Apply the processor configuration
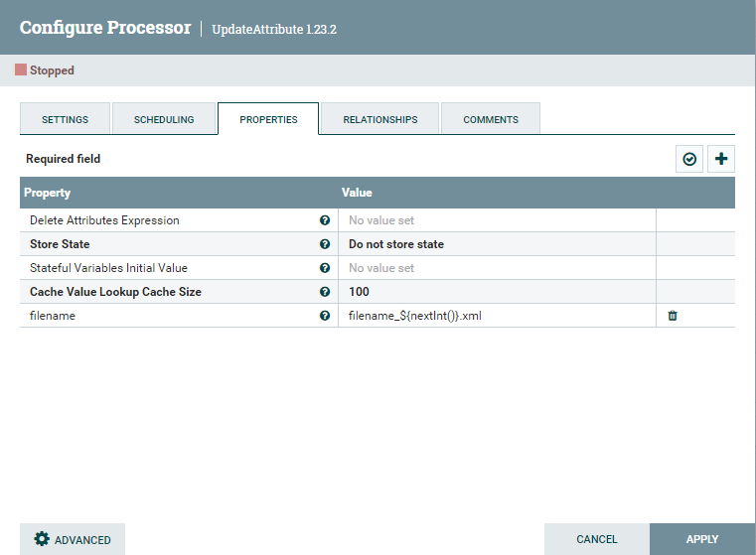The height and width of the screenshot is (555, 756). (x=702, y=539)
